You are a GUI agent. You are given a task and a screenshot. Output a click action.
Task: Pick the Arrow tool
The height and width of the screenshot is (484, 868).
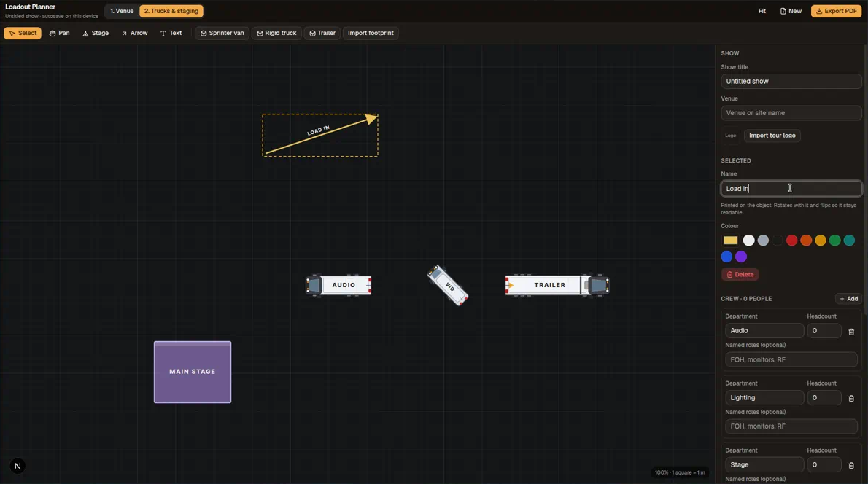(x=134, y=34)
